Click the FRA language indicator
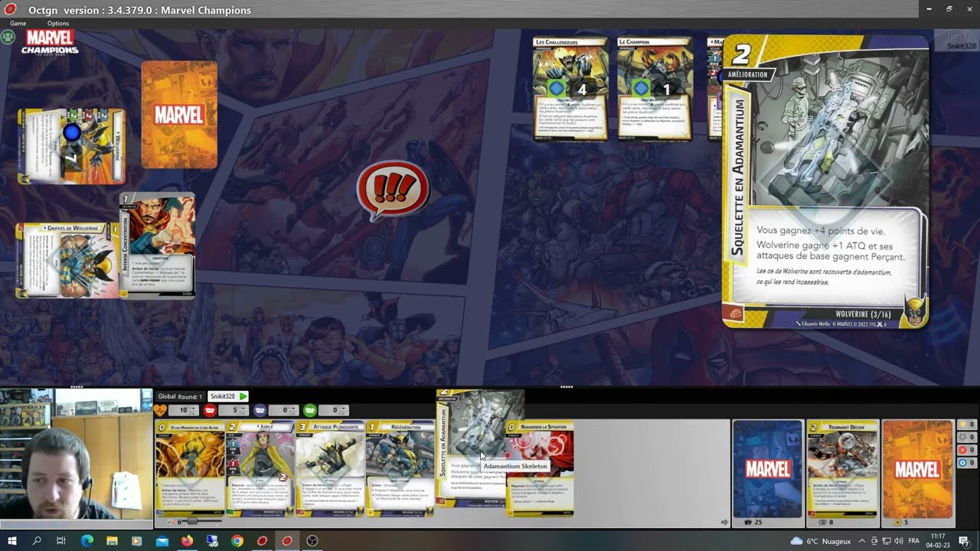The height and width of the screenshot is (551, 980). click(913, 541)
